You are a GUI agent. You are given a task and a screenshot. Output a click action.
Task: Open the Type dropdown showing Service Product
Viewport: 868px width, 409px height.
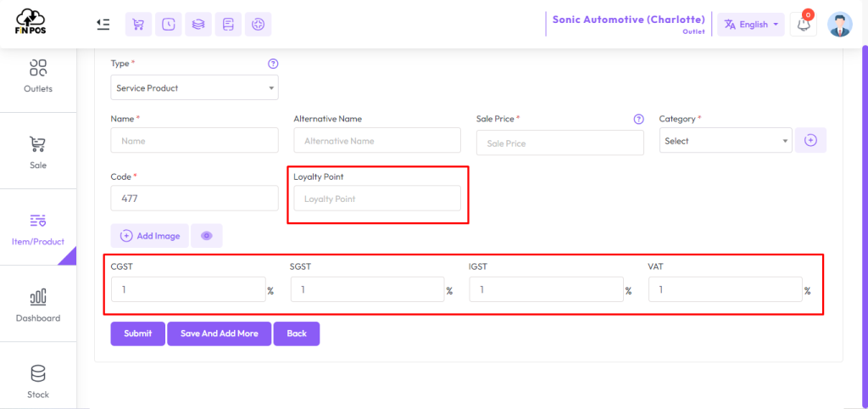tap(194, 87)
